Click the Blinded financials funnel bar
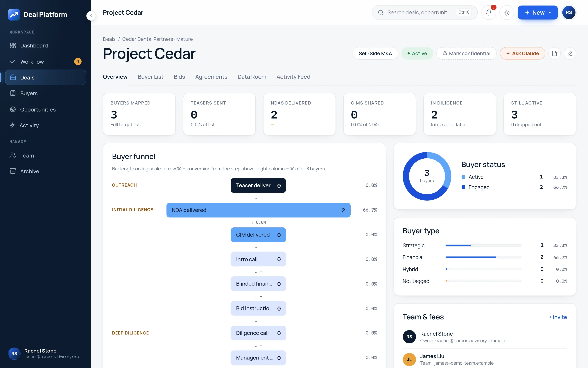The height and width of the screenshot is (368, 588). tap(258, 284)
